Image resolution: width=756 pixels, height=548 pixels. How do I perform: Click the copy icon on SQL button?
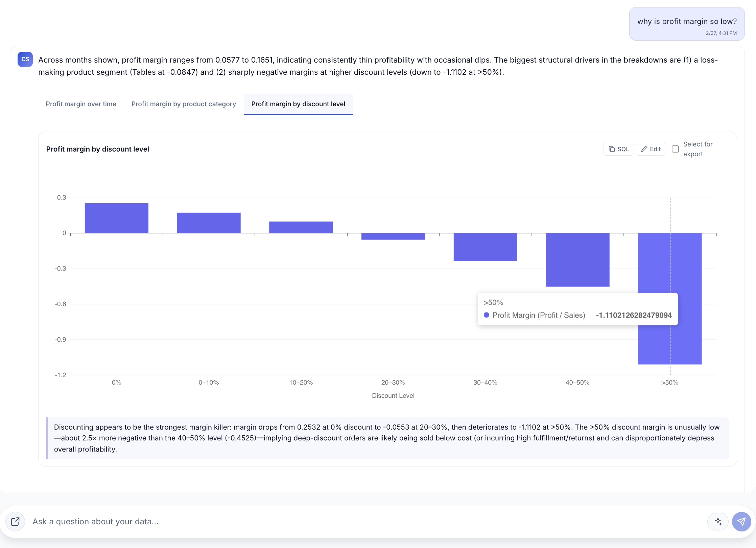coord(612,149)
